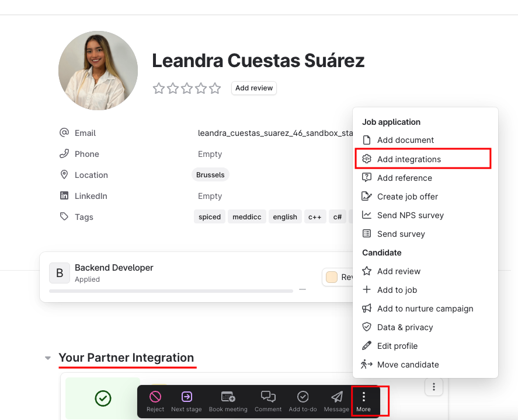The image size is (518, 420).
Task: Open Book meeting calendar icon
Action: tap(228, 397)
